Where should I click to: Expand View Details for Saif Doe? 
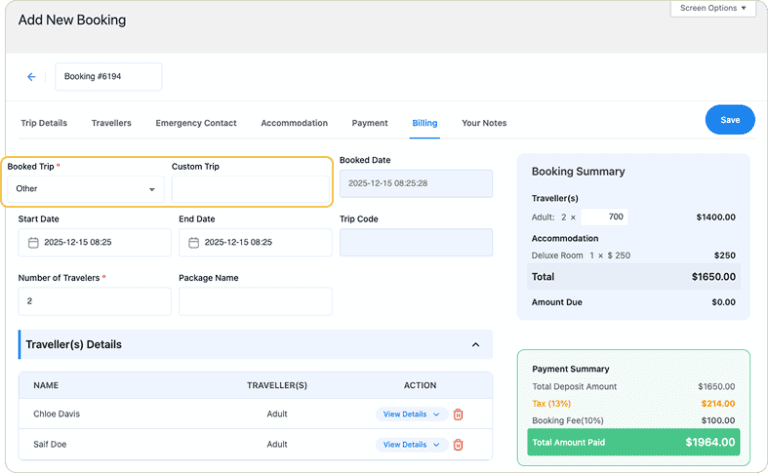411,445
